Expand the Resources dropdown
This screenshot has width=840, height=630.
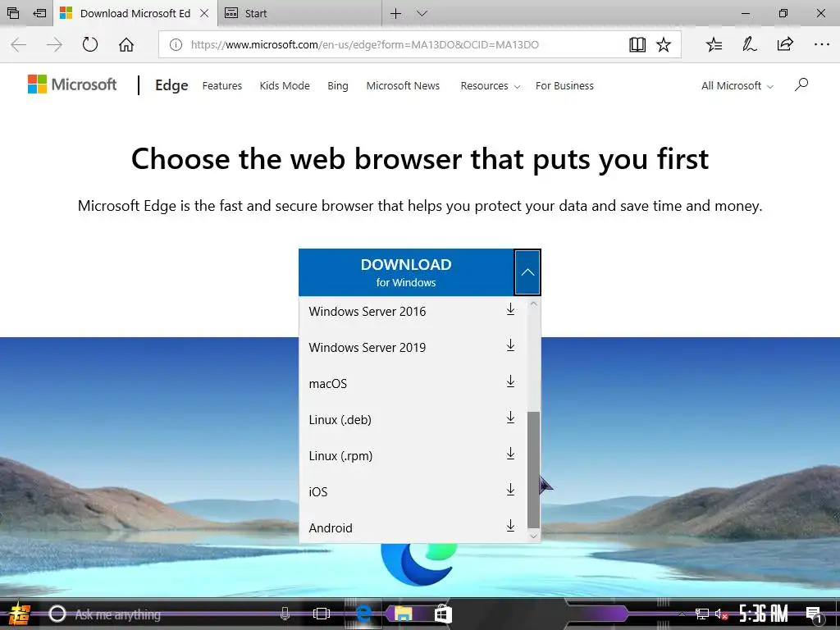click(x=491, y=85)
